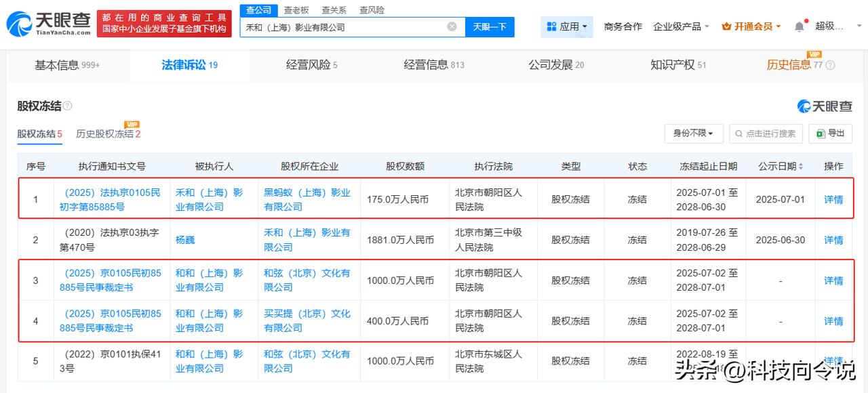This screenshot has width=868, height=393.
Task: Open the 身份不限 filter dropdown
Action: (693, 133)
